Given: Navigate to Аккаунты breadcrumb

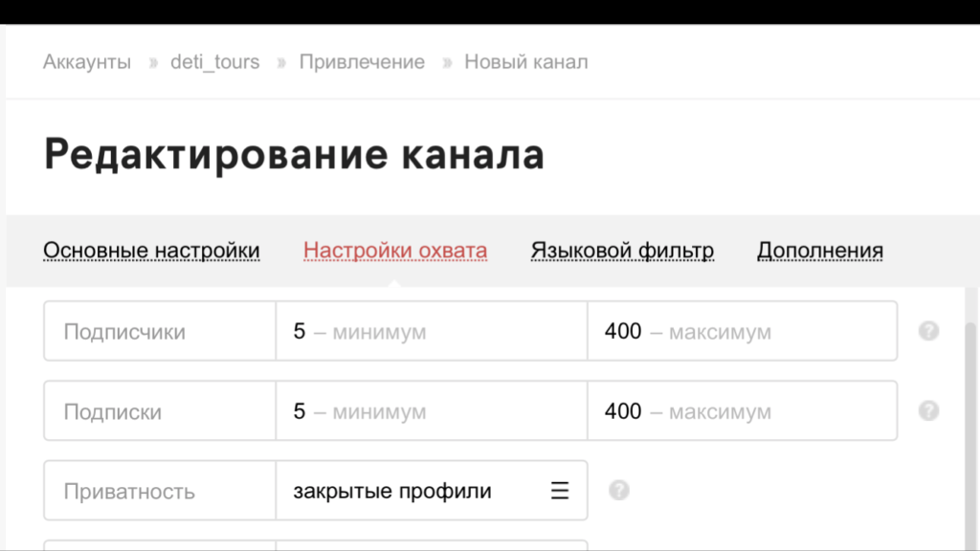Looking at the screenshot, I should tap(87, 62).
